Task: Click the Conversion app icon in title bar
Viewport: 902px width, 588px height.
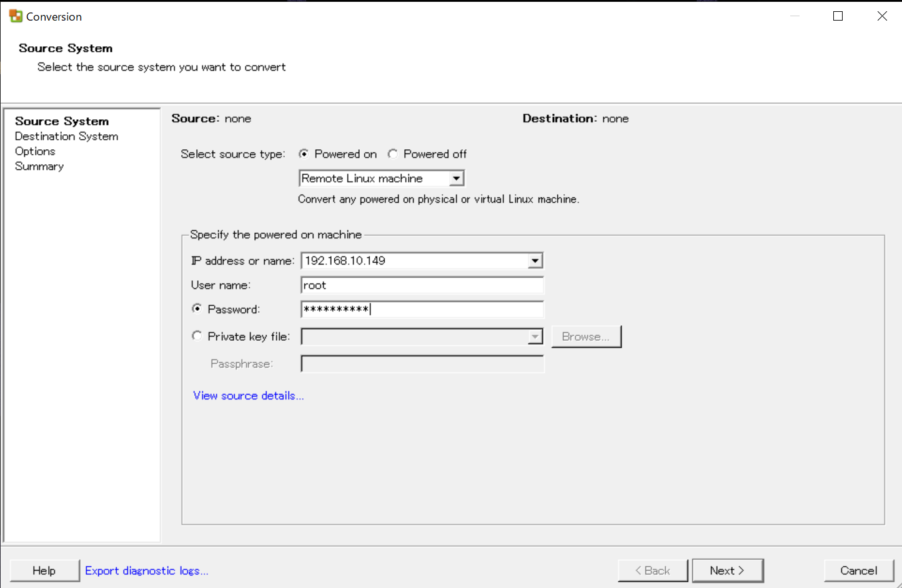Action: (x=16, y=16)
